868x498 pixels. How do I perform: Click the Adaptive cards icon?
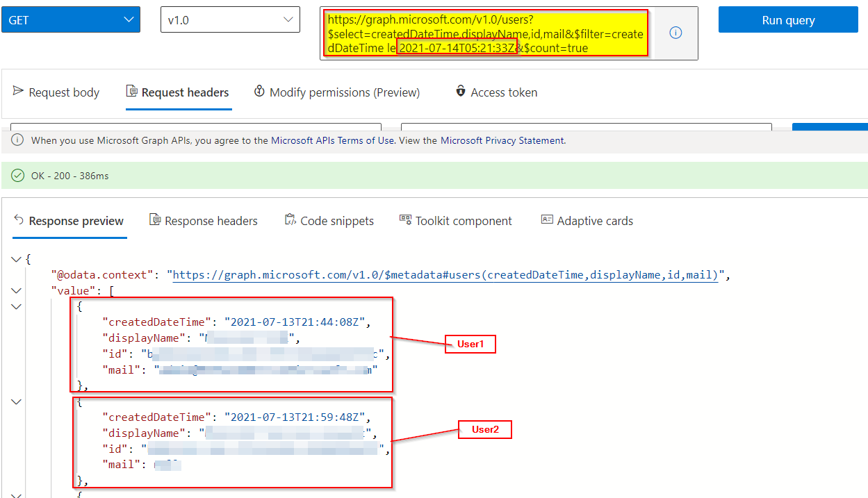(547, 219)
